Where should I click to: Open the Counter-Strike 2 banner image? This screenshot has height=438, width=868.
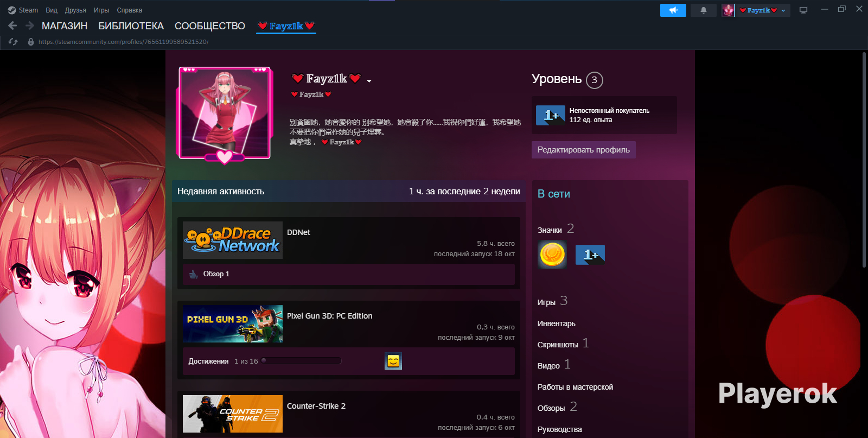[233, 414]
